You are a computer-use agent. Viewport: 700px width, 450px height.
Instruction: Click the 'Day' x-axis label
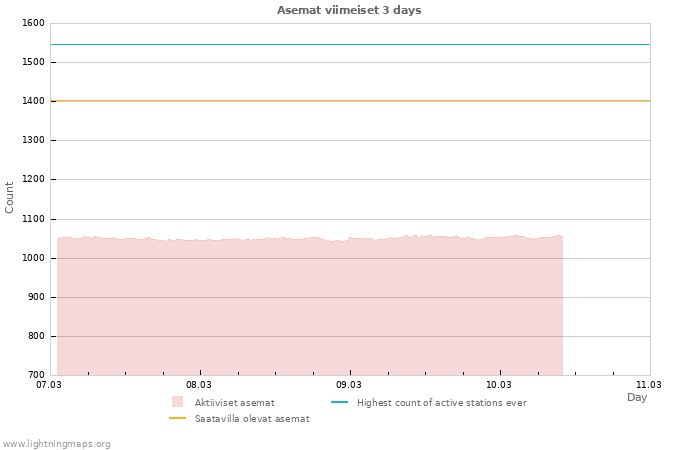[x=637, y=397]
